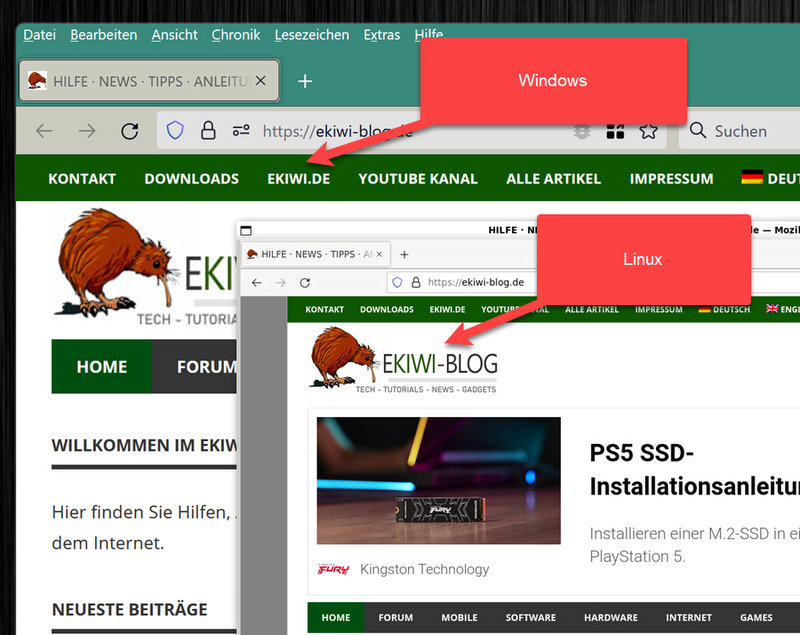Open MOBILE category in Linux window

pyautogui.click(x=460, y=618)
